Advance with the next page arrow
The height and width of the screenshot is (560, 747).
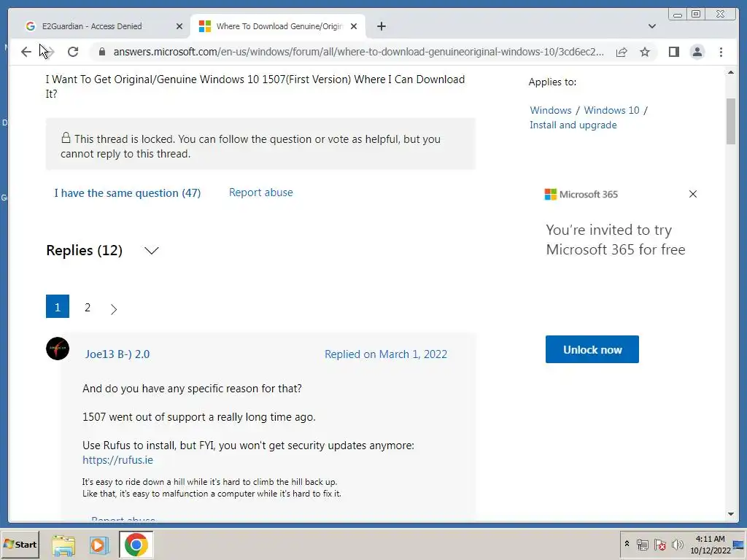click(113, 309)
